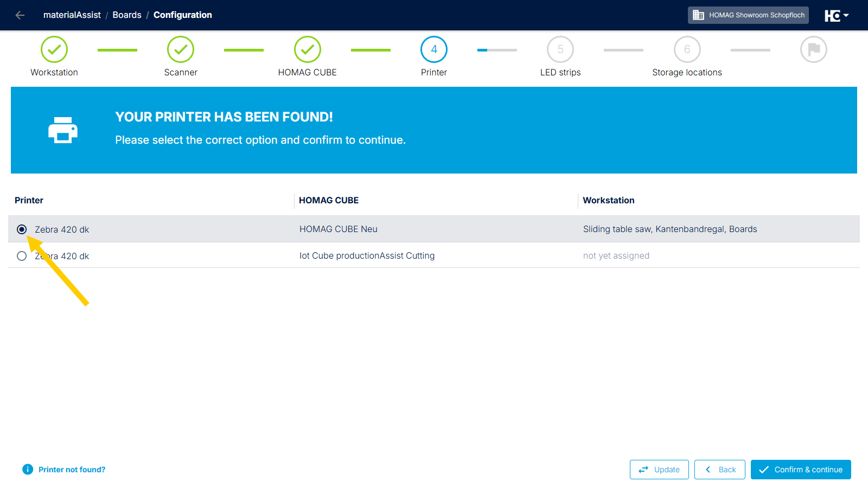Click the info icon beside Printer not found
The width and height of the screenshot is (868, 488).
coord(28,469)
